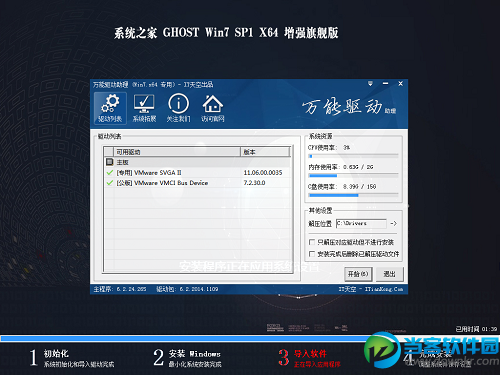Select the 主板 category row label

click(x=122, y=162)
